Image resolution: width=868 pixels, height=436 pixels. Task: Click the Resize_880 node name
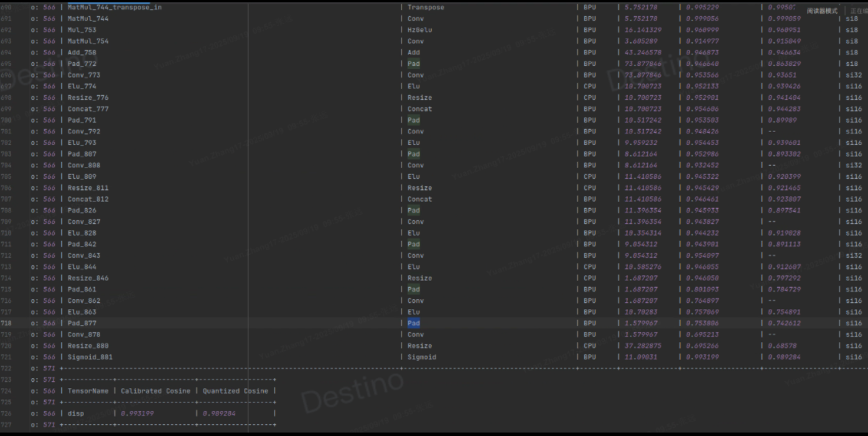[x=88, y=346]
